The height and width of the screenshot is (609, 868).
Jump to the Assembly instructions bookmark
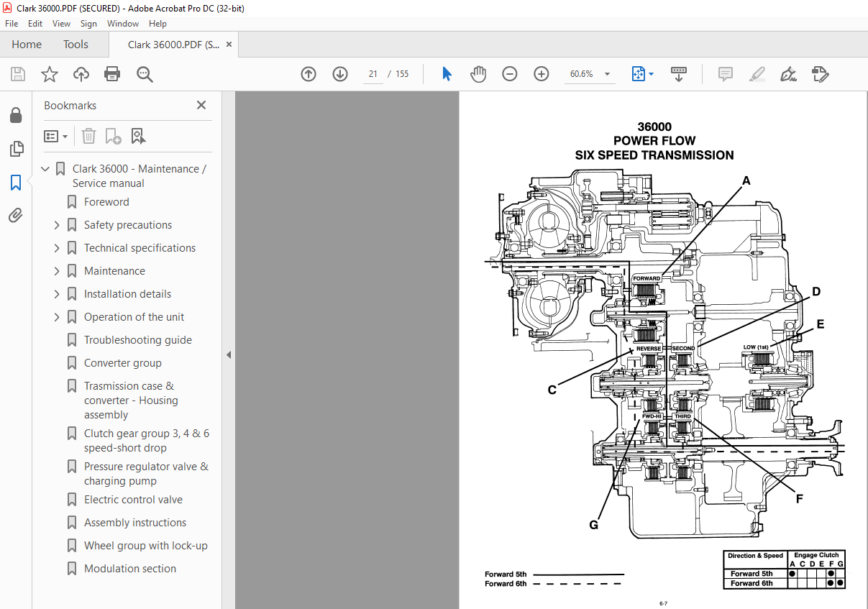pos(135,523)
